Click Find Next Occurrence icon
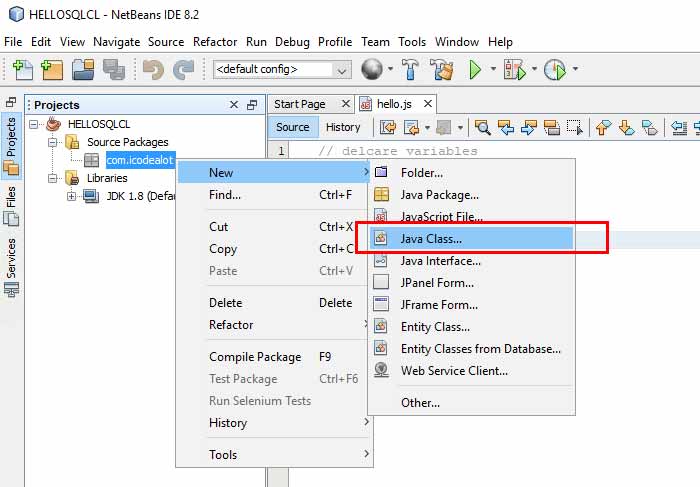This screenshot has height=487, width=700. (529, 128)
